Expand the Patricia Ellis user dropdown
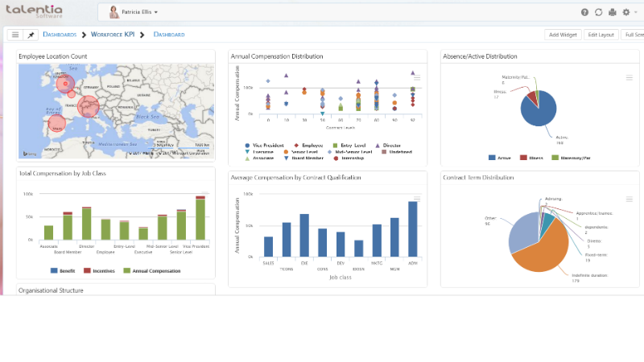The image size is (644, 362). 134,12
